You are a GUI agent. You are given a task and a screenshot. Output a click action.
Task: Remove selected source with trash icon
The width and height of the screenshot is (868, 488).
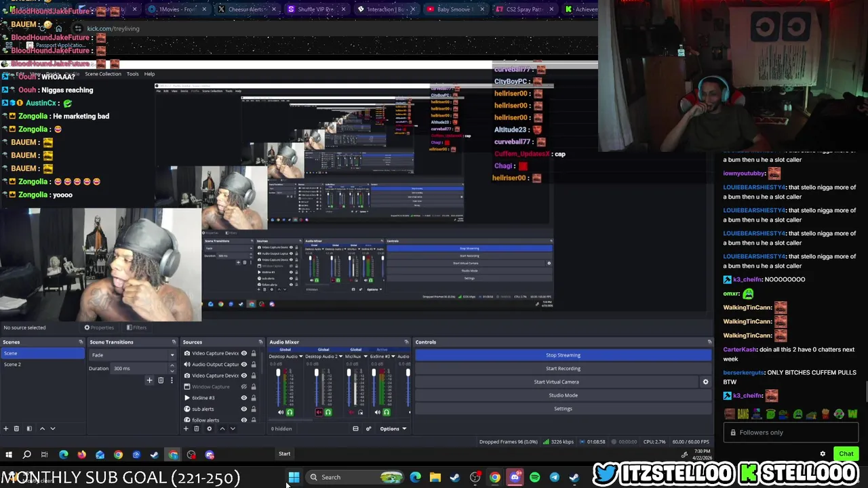click(197, 428)
